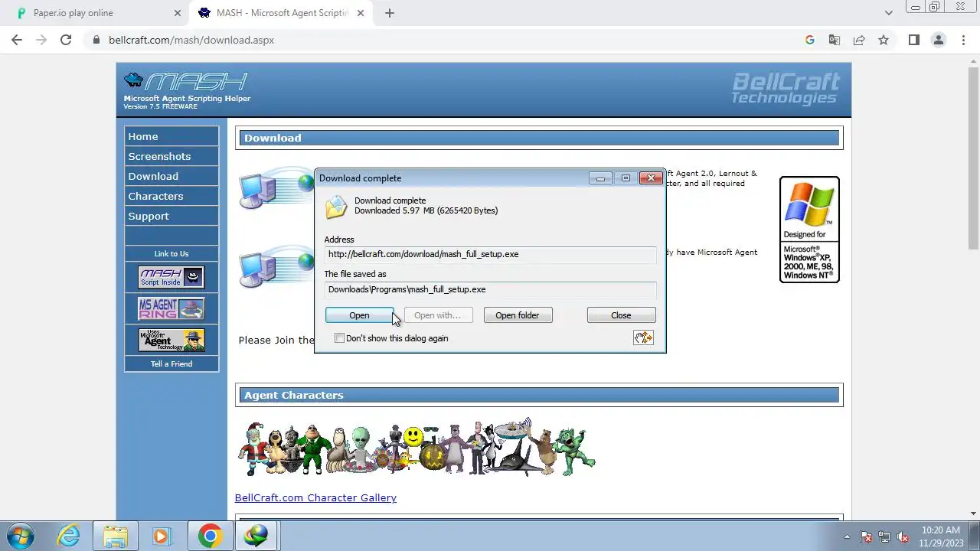980x551 pixels.
Task: Open File Explorer from taskbar
Action: pyautogui.click(x=116, y=536)
